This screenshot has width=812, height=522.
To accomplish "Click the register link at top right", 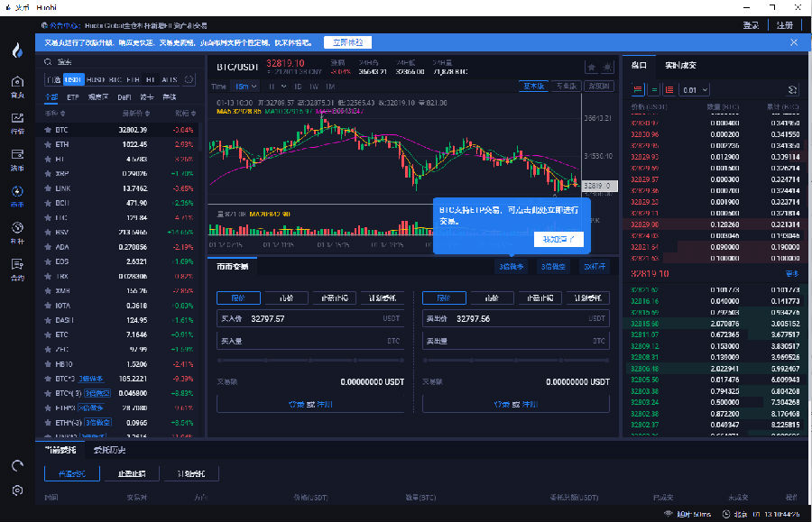I will 785,25.
